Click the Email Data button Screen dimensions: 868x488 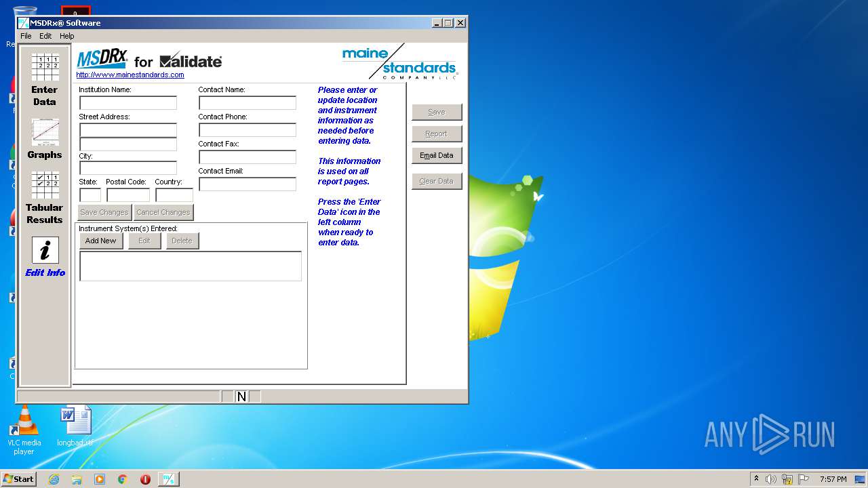click(x=437, y=155)
